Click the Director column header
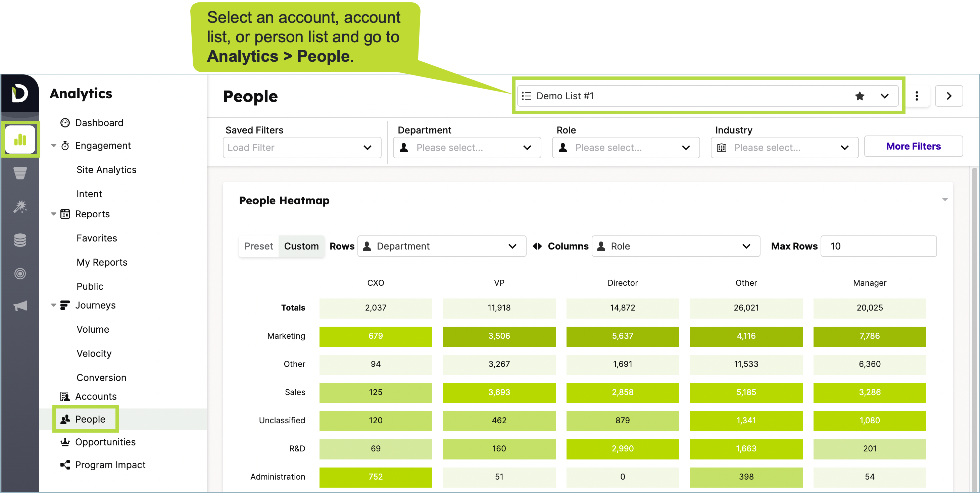The width and height of the screenshot is (980, 493). pos(623,283)
